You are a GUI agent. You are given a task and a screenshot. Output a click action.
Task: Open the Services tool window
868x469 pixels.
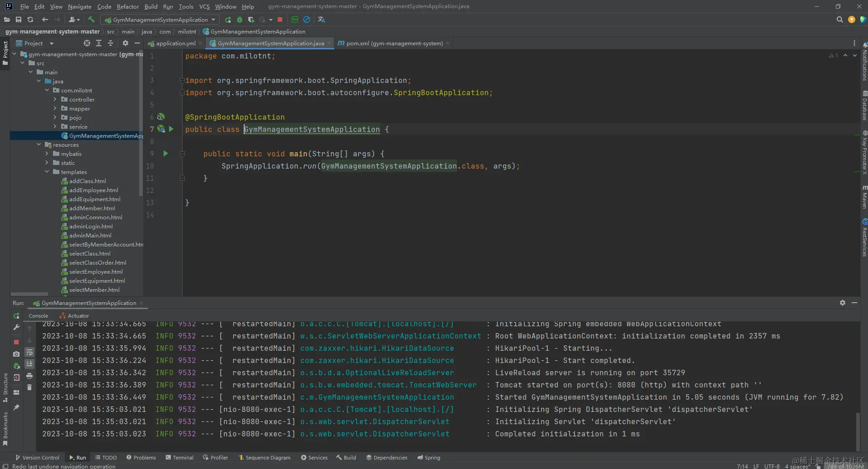(314, 458)
